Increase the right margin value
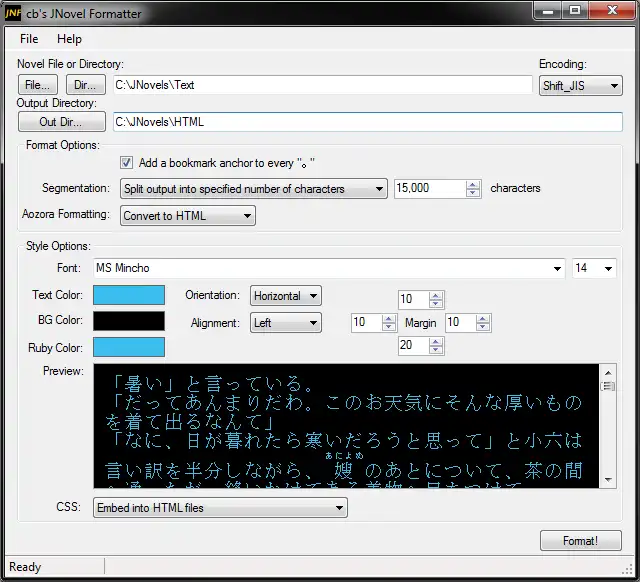The height and width of the screenshot is (582, 640). 483,319
